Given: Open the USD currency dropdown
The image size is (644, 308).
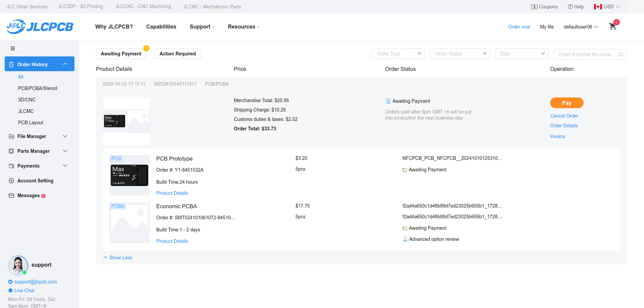Looking at the screenshot, I should tap(612, 7).
